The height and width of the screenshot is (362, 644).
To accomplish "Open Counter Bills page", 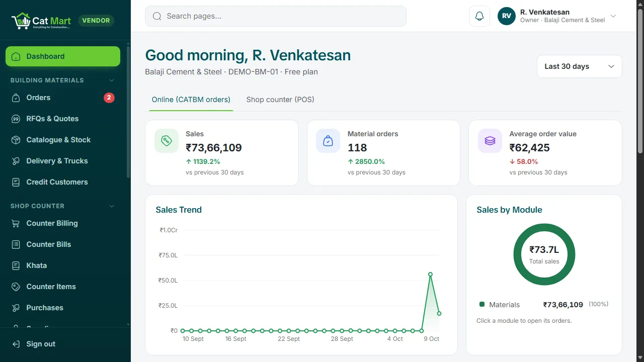I will pos(63,244).
